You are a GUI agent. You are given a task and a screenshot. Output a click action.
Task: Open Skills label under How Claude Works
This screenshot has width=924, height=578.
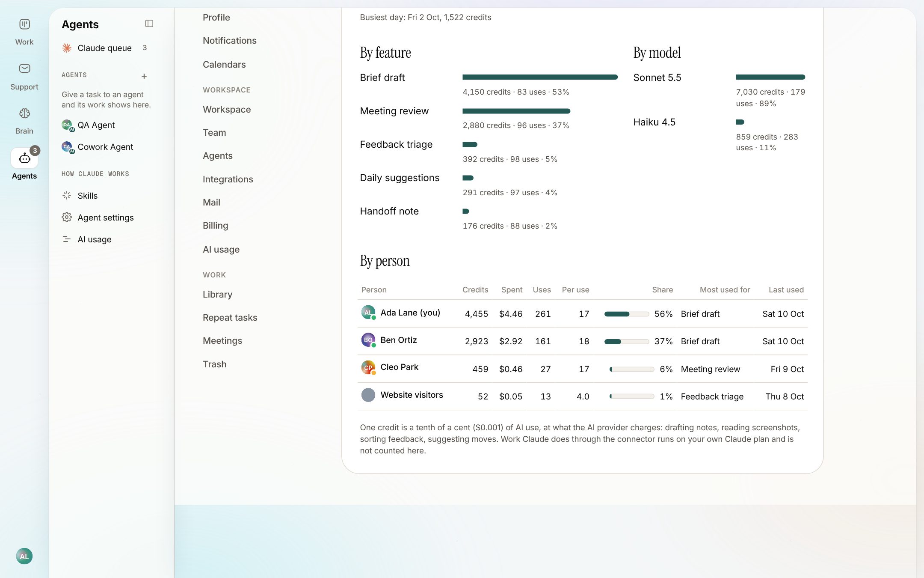coord(88,196)
